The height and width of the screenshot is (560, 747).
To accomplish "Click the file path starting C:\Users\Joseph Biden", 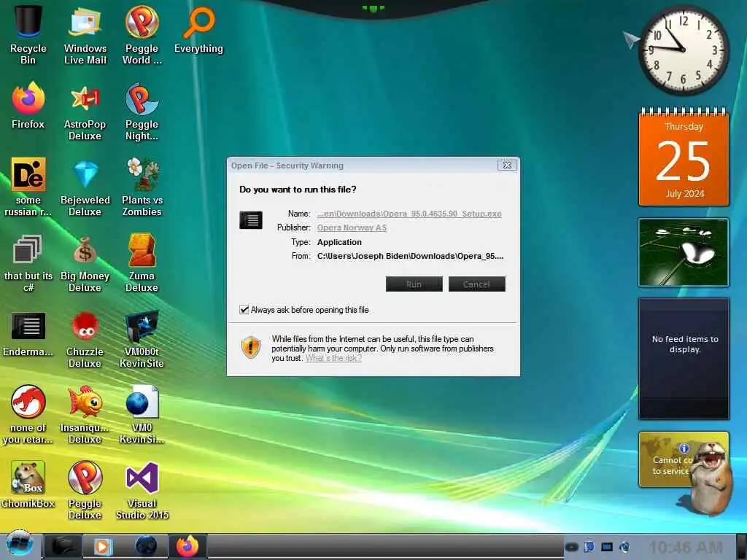I will pyautogui.click(x=410, y=256).
